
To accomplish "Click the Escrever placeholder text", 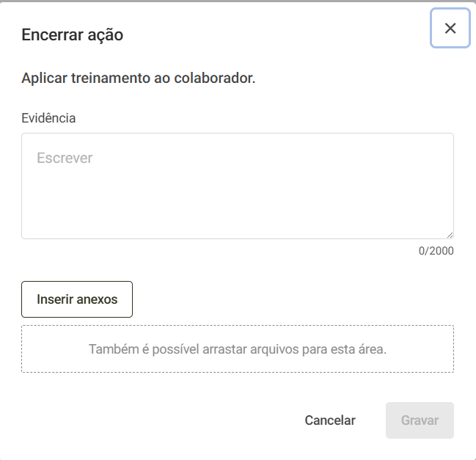I will (x=65, y=158).
